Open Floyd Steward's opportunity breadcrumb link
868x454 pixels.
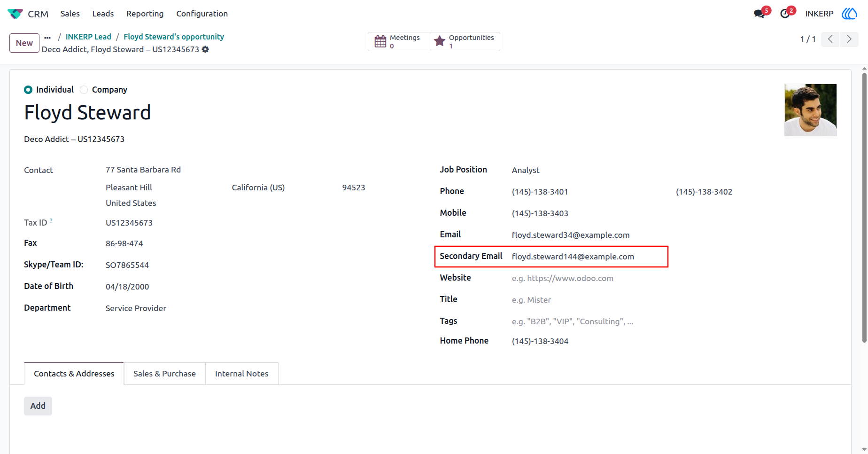(174, 37)
